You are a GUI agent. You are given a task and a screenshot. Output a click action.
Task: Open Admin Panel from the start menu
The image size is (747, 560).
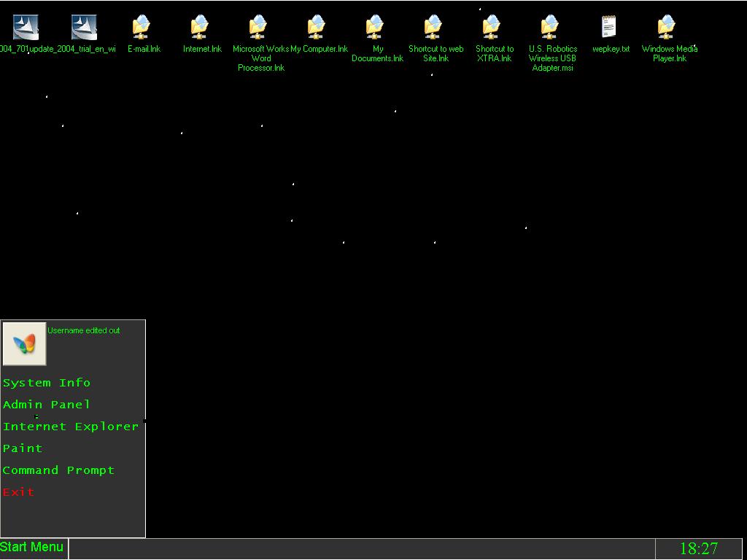click(47, 405)
